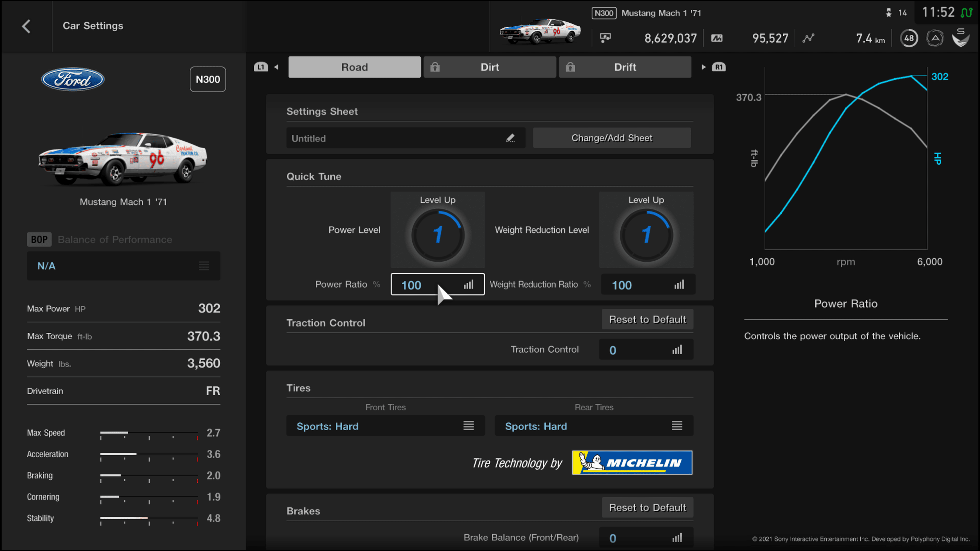The height and width of the screenshot is (551, 980).
Task: Click the 8,629,037 credits value
Action: [x=670, y=38]
